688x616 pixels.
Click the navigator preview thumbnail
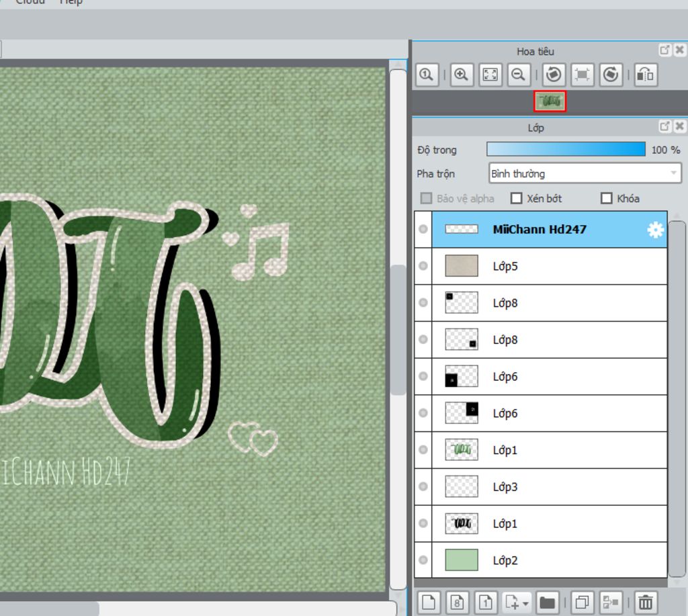(550, 101)
